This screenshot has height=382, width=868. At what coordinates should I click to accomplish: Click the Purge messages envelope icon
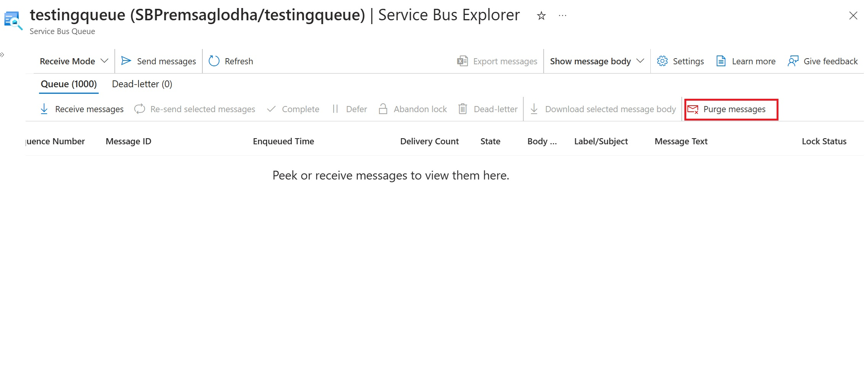(x=693, y=109)
